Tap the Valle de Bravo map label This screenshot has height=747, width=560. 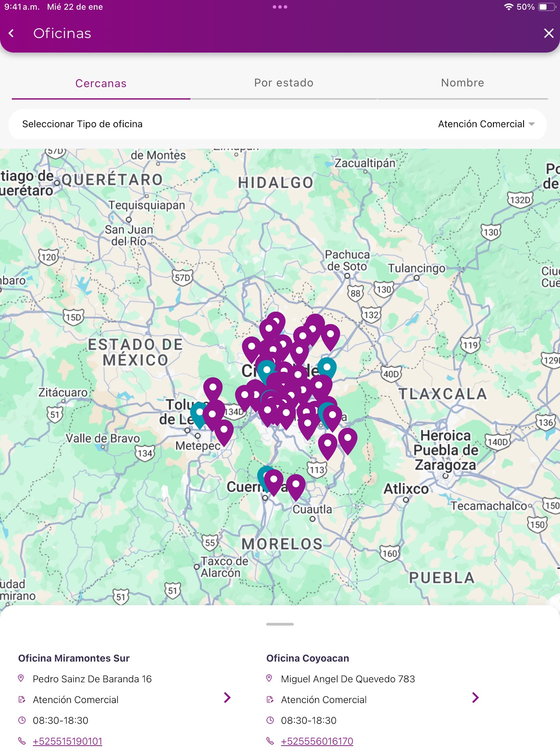coord(103,438)
